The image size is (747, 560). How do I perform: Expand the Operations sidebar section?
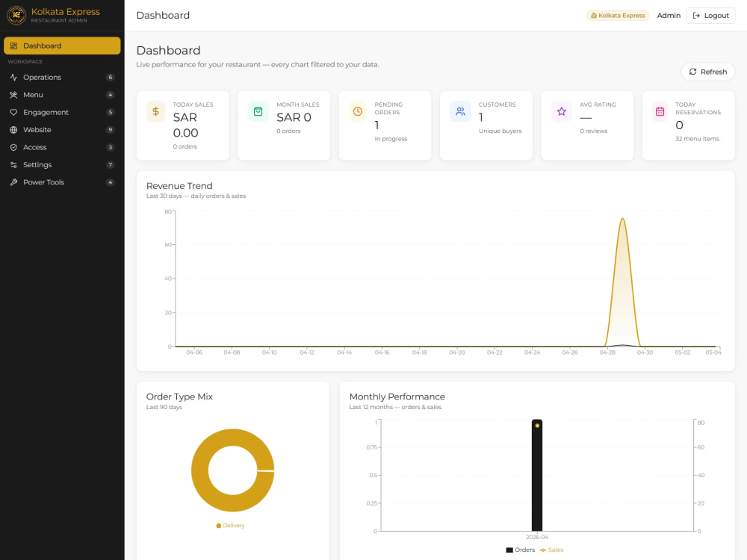[x=62, y=77]
